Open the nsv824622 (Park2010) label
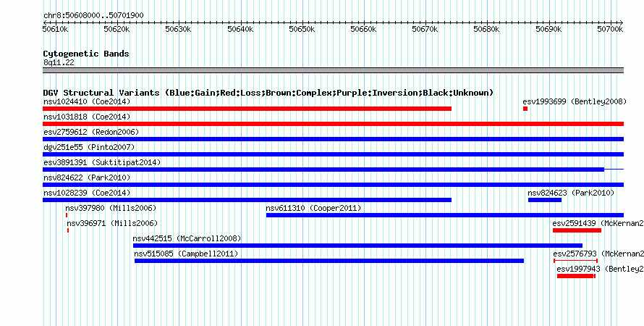644x326 pixels. (87, 177)
